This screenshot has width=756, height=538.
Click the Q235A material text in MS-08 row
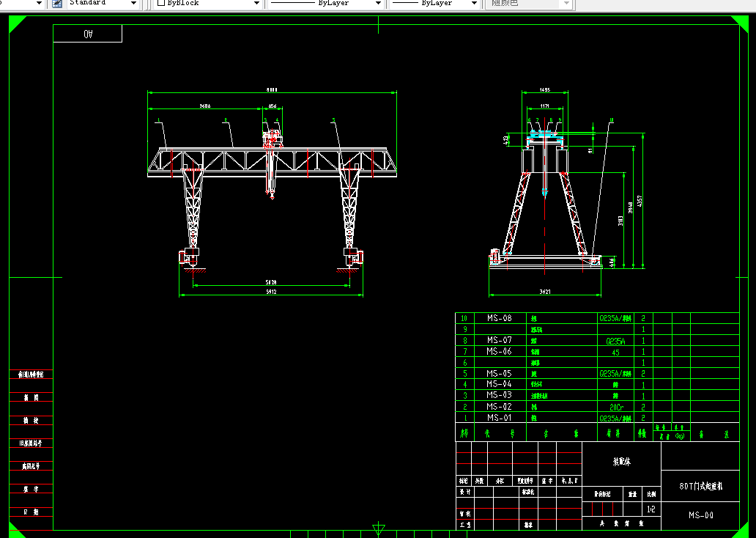point(615,318)
